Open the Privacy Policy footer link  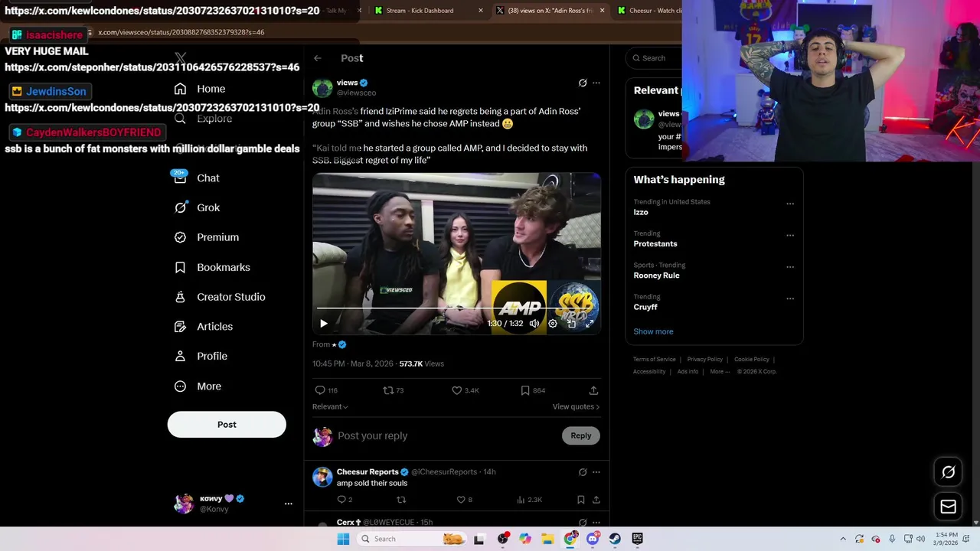[x=704, y=360]
